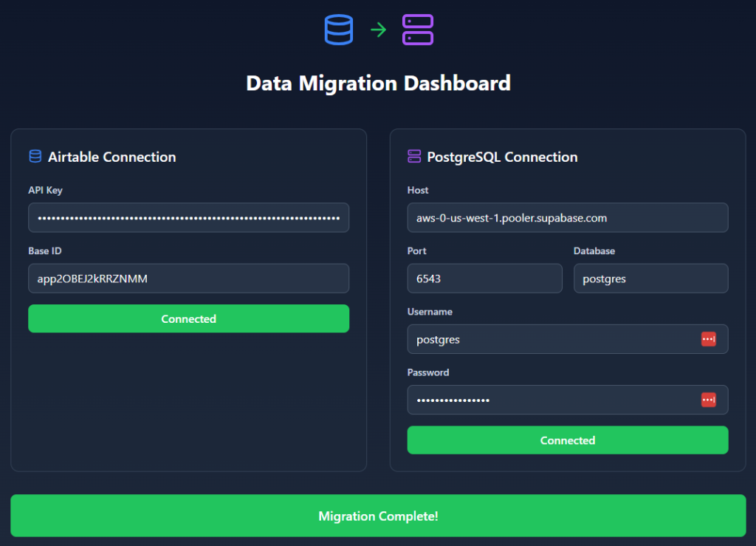Screen dimensions: 756x546
Task: Click the Airtable Connected button
Action: pyautogui.click(x=188, y=318)
